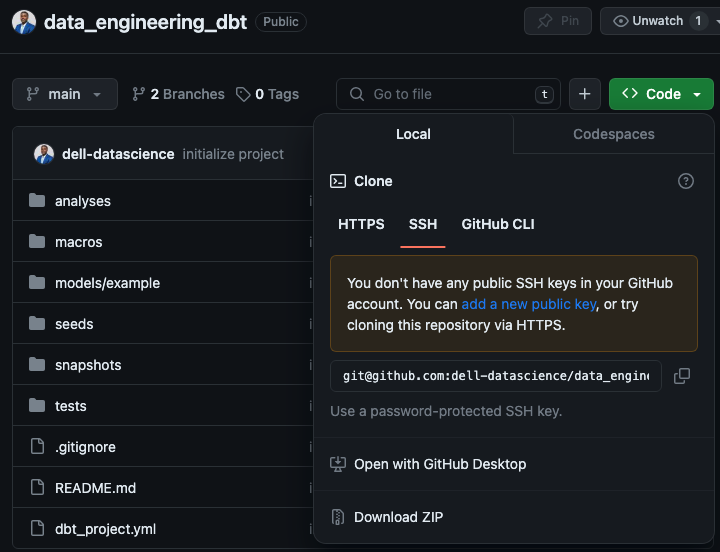Click the repository owner avatar beside data_engineering_dbt
The image size is (720, 552).
[x=24, y=22]
